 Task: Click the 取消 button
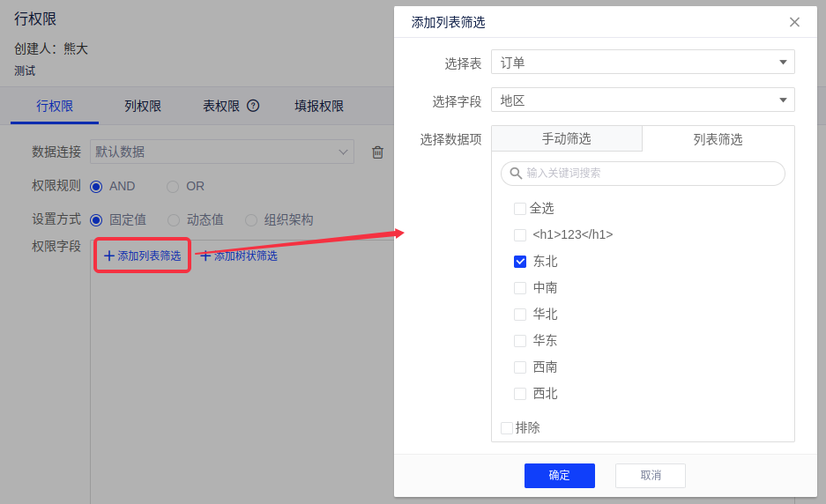(650, 476)
